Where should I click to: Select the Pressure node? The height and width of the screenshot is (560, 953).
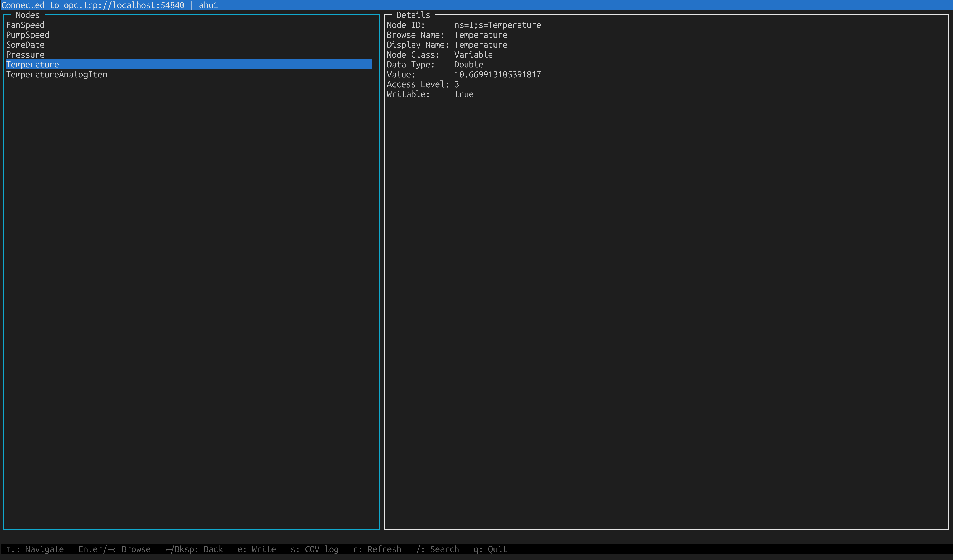[x=25, y=55]
